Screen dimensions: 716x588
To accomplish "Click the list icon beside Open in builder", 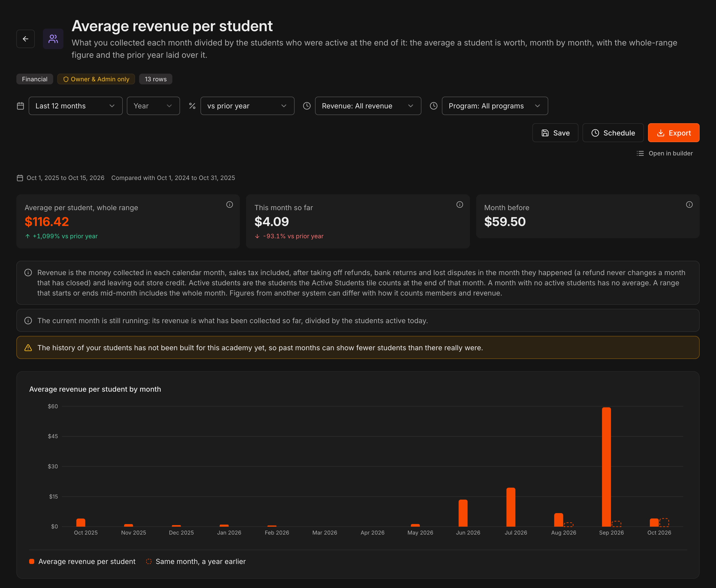I will click(x=640, y=153).
